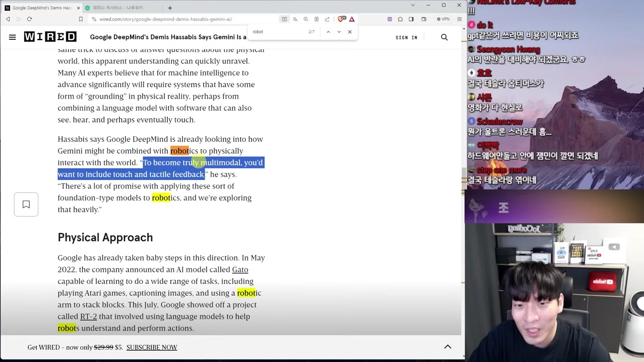Click the find bar 'robot' text field

point(278,32)
